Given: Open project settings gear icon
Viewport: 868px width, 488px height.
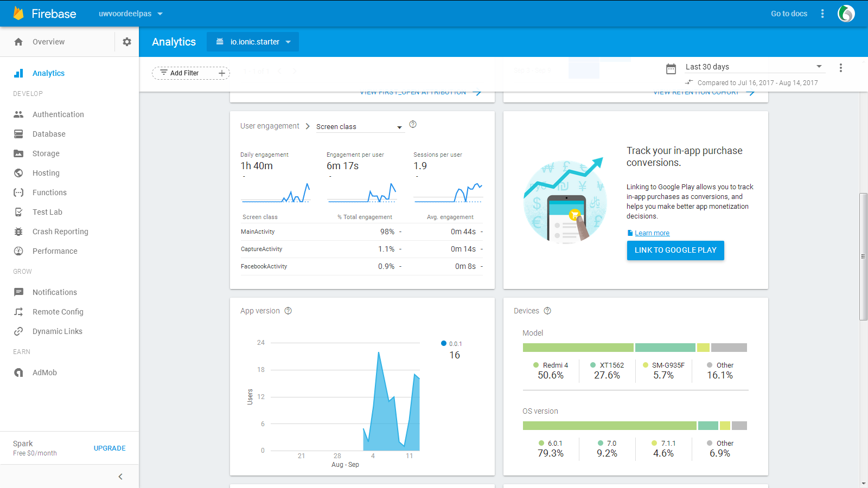Looking at the screenshot, I should 127,42.
